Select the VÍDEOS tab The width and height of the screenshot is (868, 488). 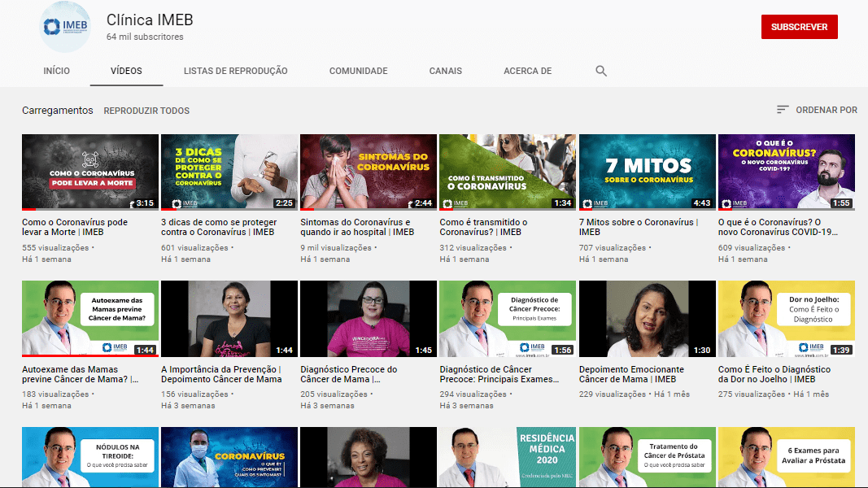(126, 71)
